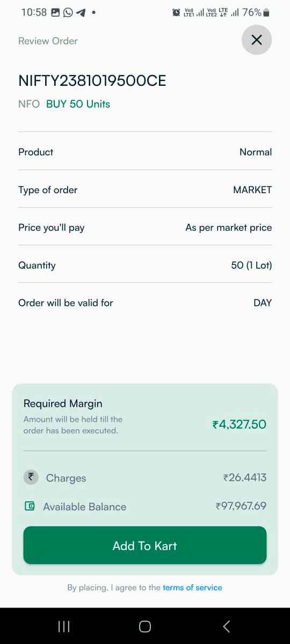This screenshot has width=290, height=644.
Task: Tap the wallet Available Balance icon
Action: click(30, 506)
